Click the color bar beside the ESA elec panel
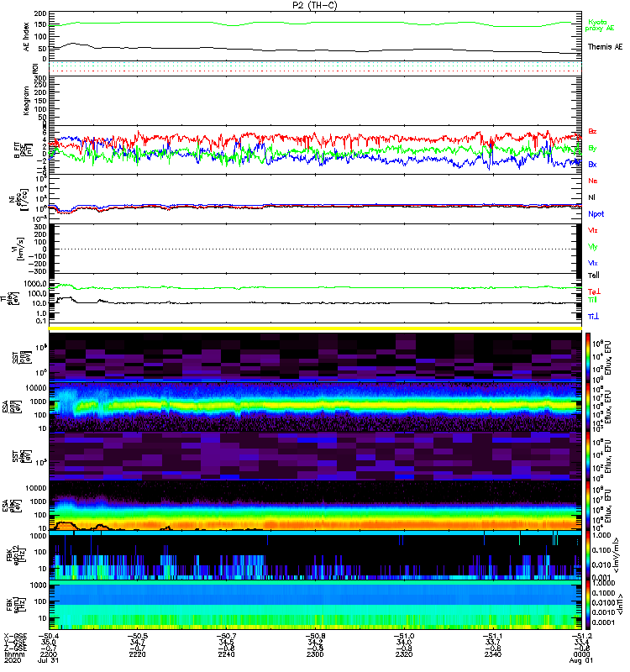Viewport: 630px width, 672px height. click(588, 506)
